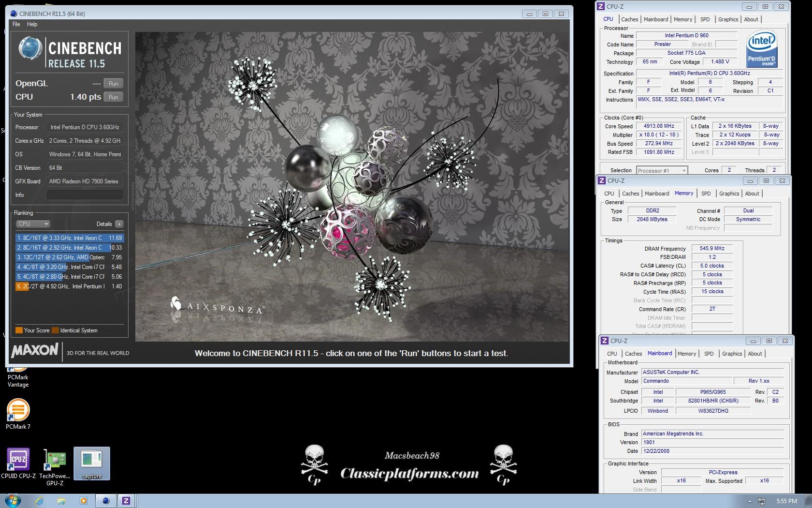Screen dimensions: 812x508
Task: Click the CPU-Z Memory window title icon
Action: [602, 180]
